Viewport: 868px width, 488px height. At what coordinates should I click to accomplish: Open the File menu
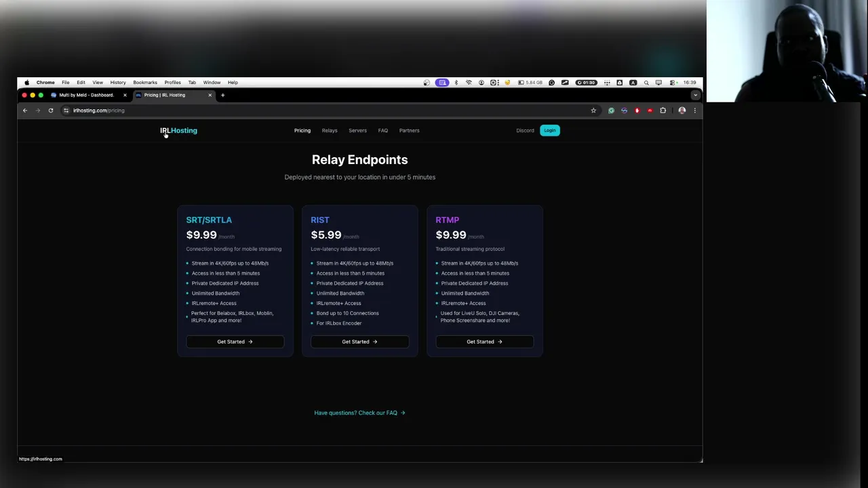click(x=66, y=83)
